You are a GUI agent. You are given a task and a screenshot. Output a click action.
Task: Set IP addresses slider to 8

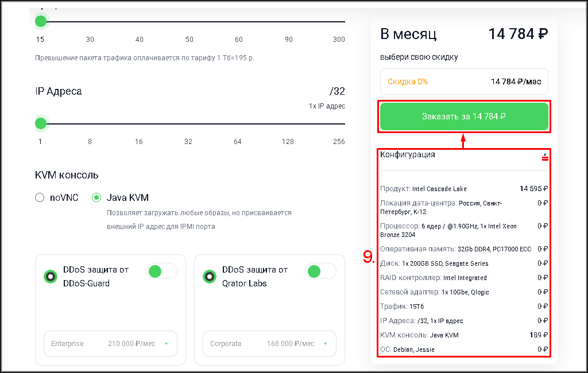[90, 123]
